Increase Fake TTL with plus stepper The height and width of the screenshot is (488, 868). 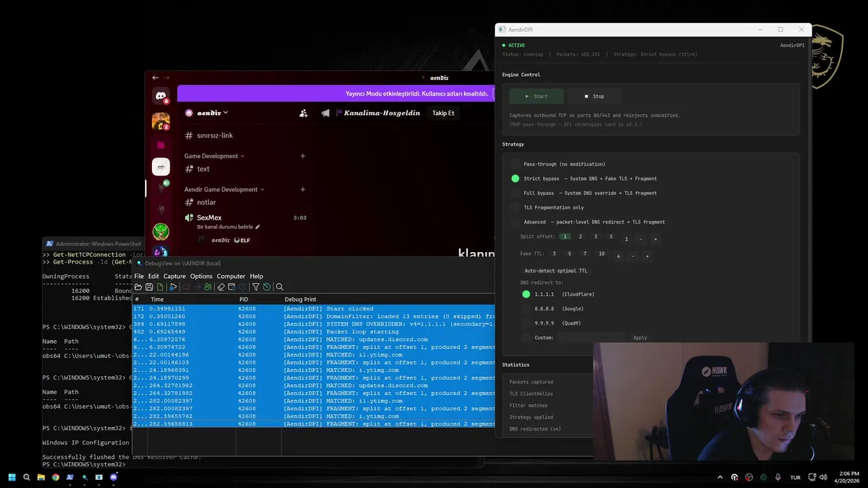pyautogui.click(x=647, y=256)
